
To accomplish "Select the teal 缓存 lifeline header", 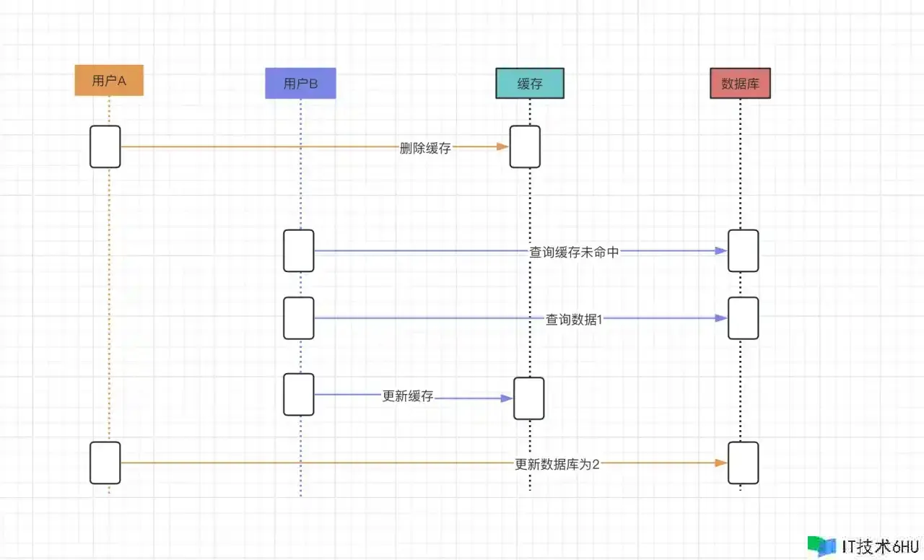I will (x=529, y=83).
